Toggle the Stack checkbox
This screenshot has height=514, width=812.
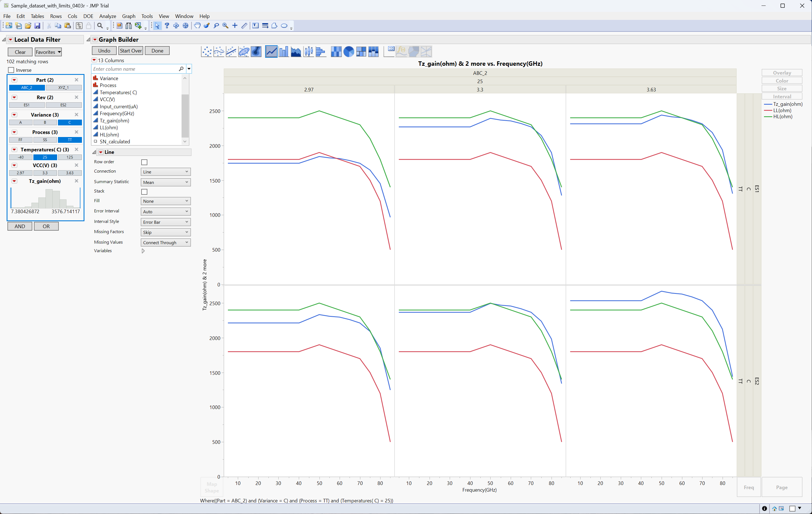(144, 192)
